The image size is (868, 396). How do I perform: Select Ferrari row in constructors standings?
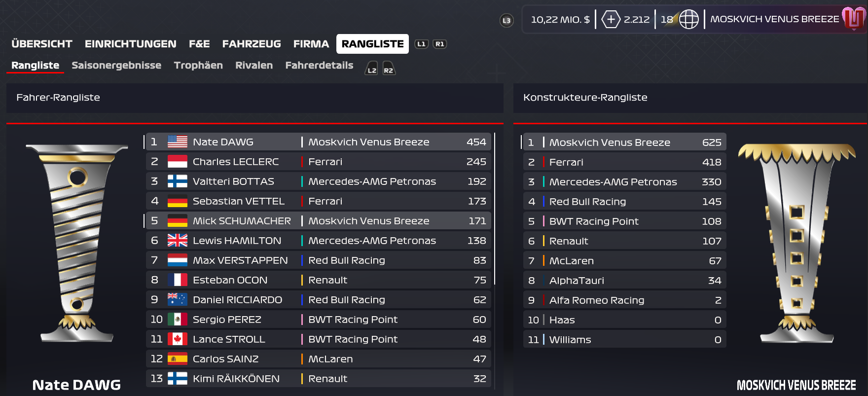624,162
